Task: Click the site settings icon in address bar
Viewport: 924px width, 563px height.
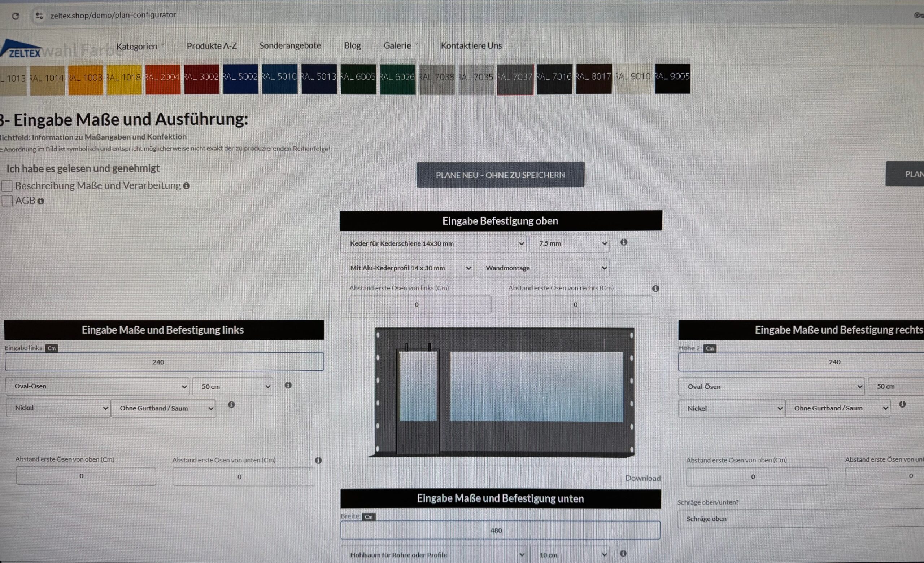Action: coord(39,16)
